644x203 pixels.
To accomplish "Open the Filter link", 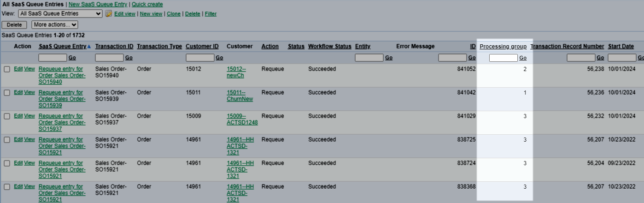I will tap(211, 14).
